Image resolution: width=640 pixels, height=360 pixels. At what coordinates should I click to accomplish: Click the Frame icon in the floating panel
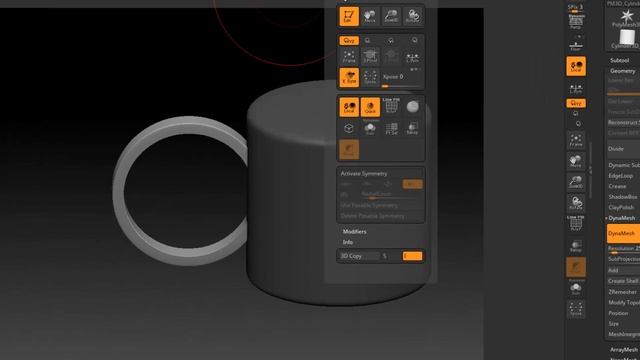click(x=349, y=57)
